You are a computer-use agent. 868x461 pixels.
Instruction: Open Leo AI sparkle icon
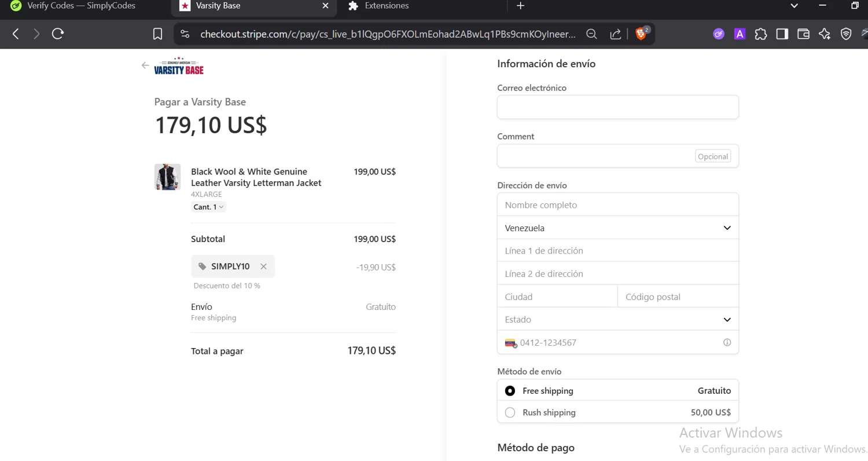click(825, 34)
